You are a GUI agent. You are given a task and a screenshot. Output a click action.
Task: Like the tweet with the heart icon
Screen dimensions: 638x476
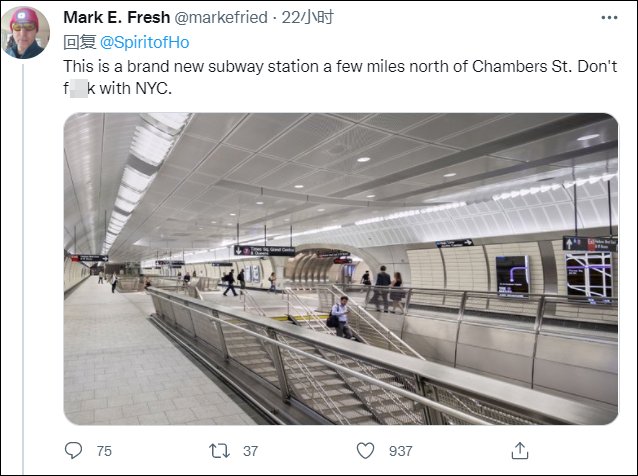(366, 451)
